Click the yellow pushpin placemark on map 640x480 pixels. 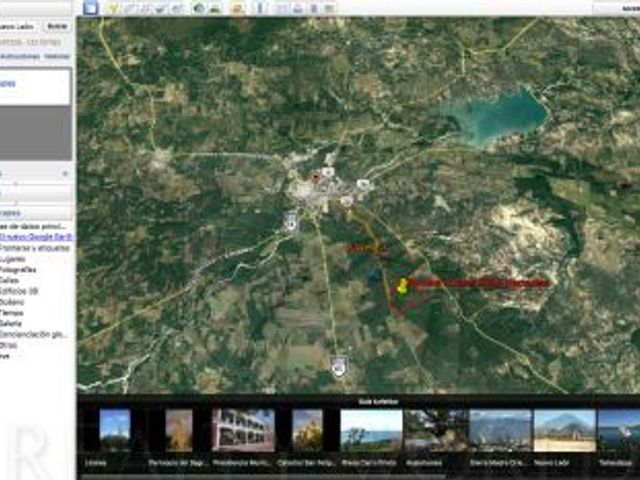click(x=402, y=286)
